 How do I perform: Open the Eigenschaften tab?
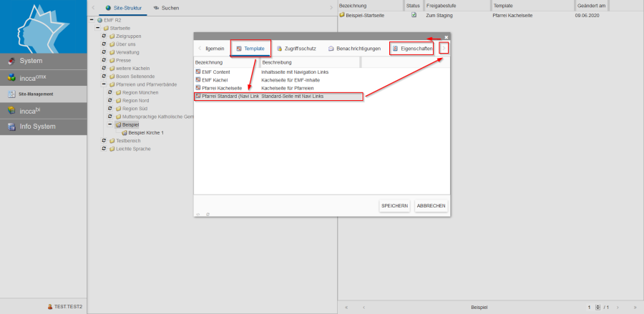(x=412, y=49)
